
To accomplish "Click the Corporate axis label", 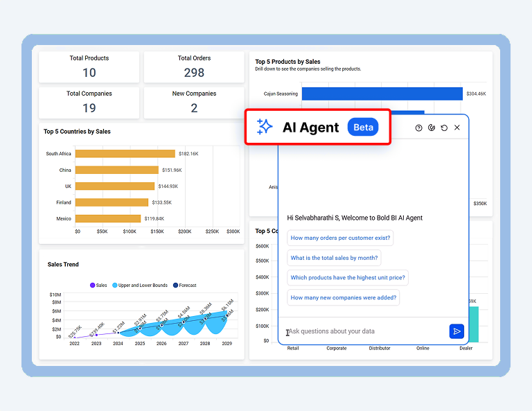I will (x=337, y=348).
